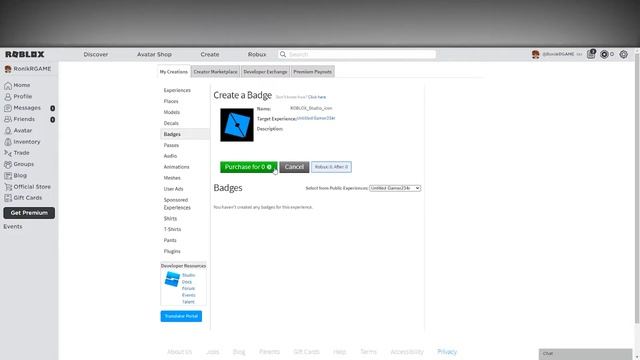Click the Robux after purchase info box
This screenshot has width=640, height=360.
tap(331, 167)
